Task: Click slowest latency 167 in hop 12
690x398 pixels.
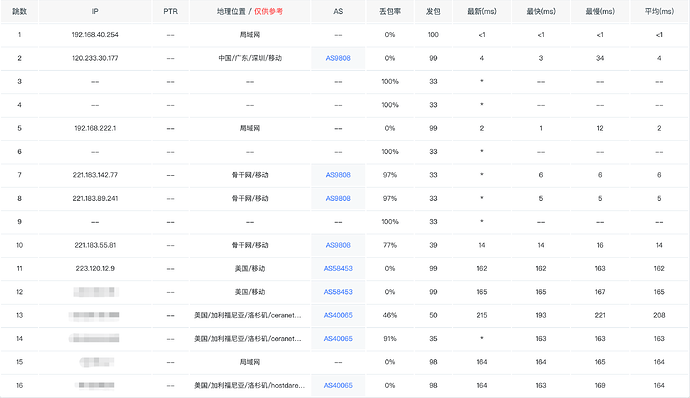Action: point(600,292)
